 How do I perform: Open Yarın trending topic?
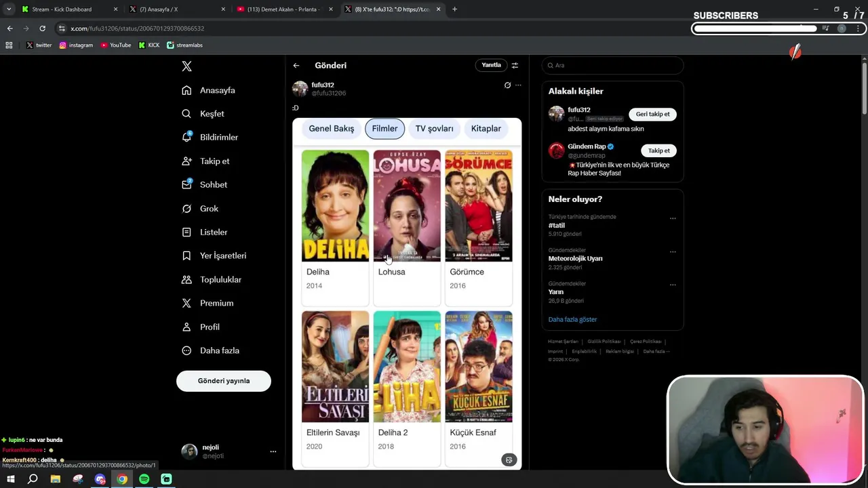pos(556,291)
